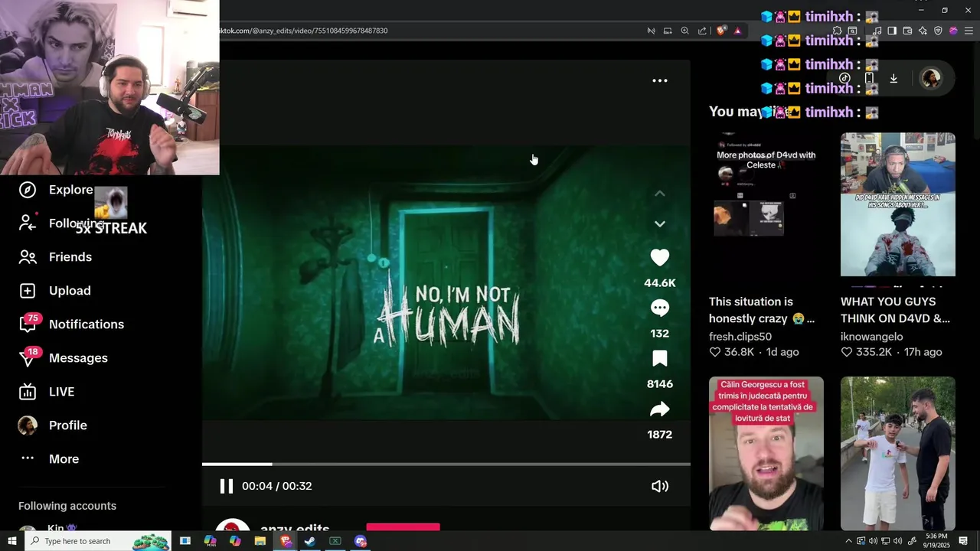Click the Windows Start button

[x=11, y=541]
